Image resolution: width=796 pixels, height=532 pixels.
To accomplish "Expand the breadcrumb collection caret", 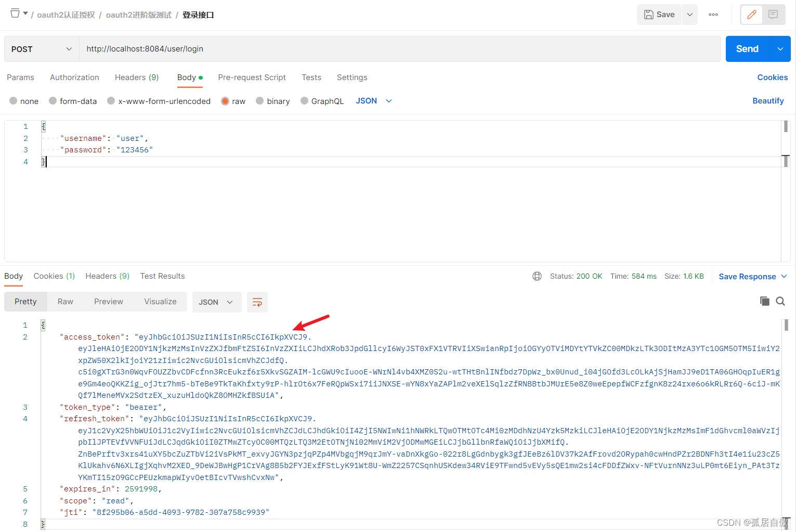I will tap(25, 13).
